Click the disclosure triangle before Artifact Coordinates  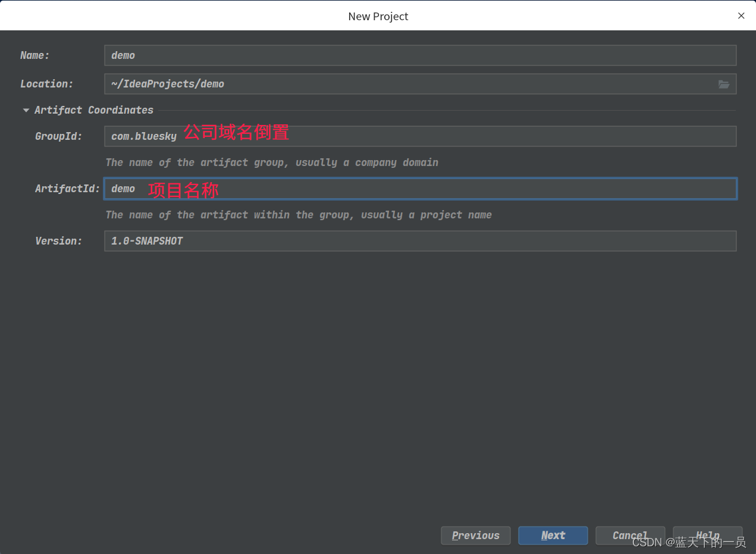click(26, 110)
